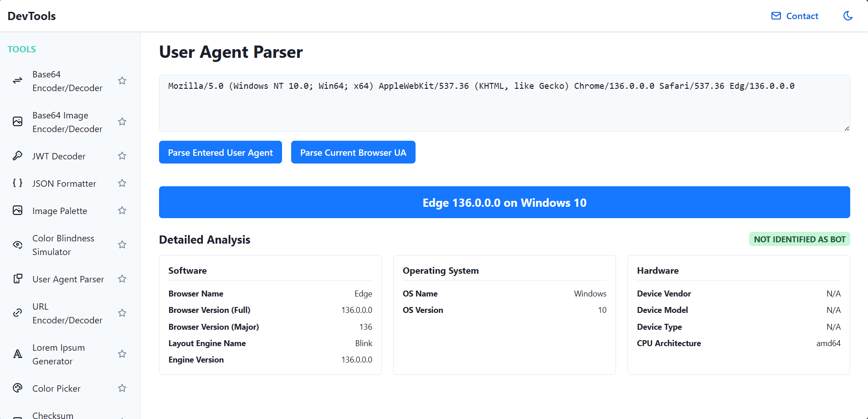Click the Image Palette picture icon
868x419 pixels.
click(17, 210)
